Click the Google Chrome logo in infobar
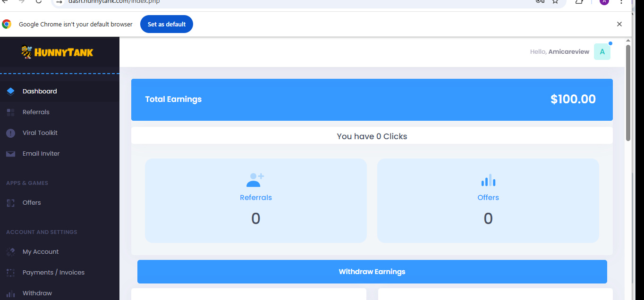This screenshot has height=300, width=644. [7, 24]
